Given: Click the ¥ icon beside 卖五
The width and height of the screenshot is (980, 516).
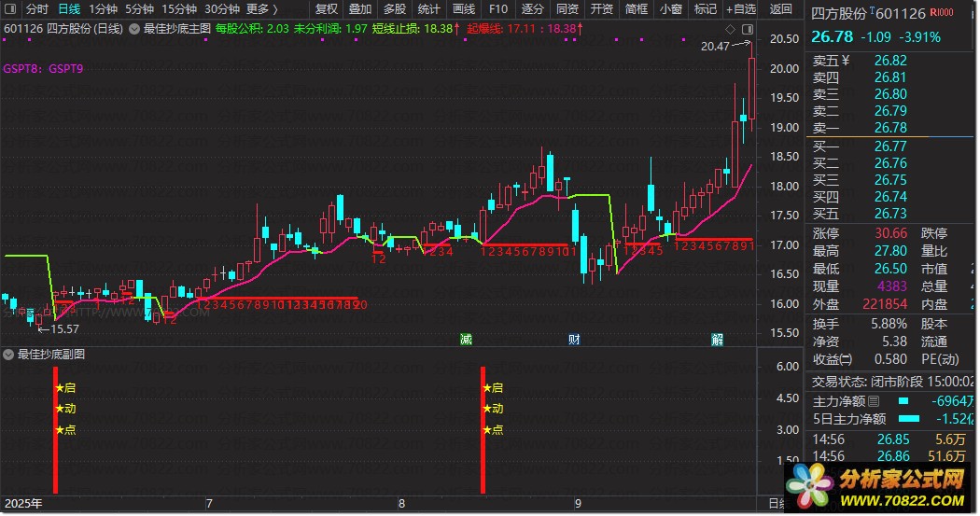Looking at the screenshot, I should tap(846, 61).
